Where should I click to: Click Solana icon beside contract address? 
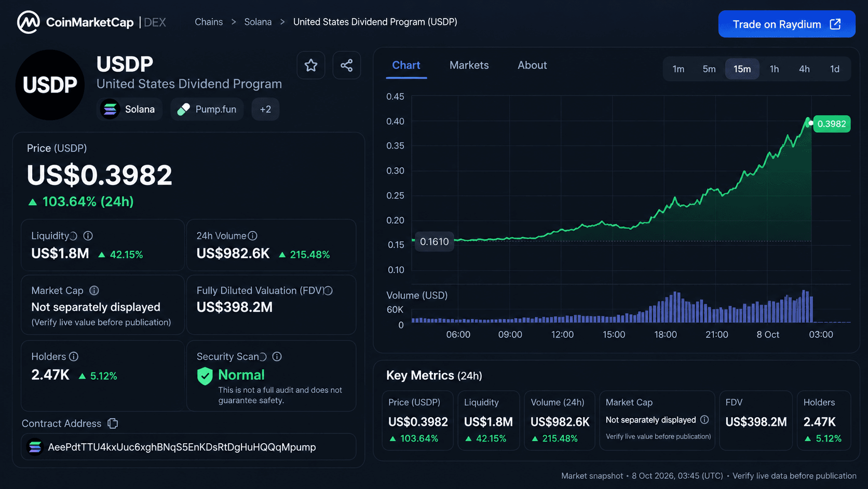[x=35, y=447]
